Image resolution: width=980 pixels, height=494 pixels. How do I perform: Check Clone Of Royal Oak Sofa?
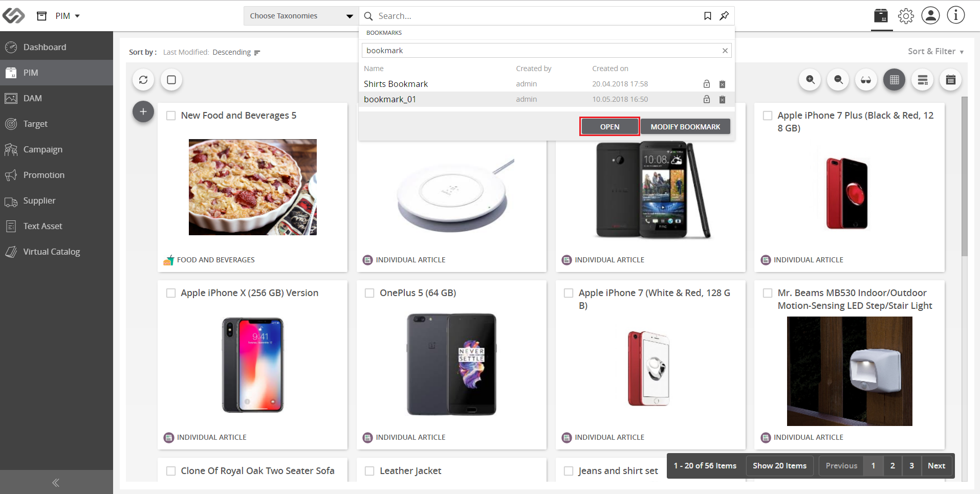tap(171, 471)
